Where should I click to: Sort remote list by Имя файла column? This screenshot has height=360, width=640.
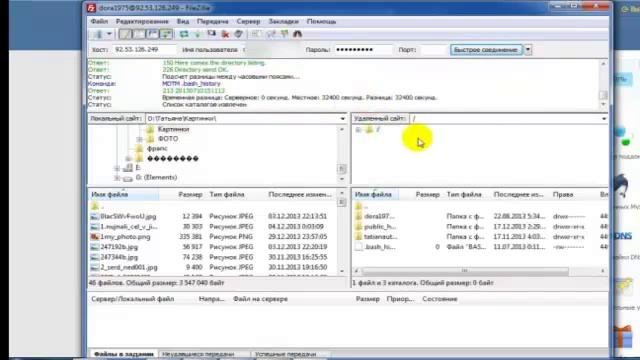pyautogui.click(x=373, y=195)
